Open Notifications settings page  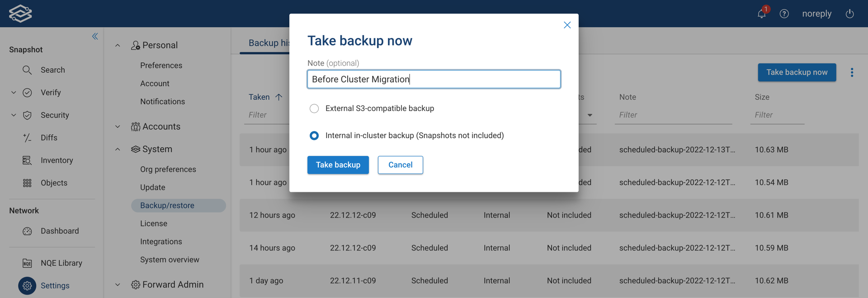pos(162,102)
